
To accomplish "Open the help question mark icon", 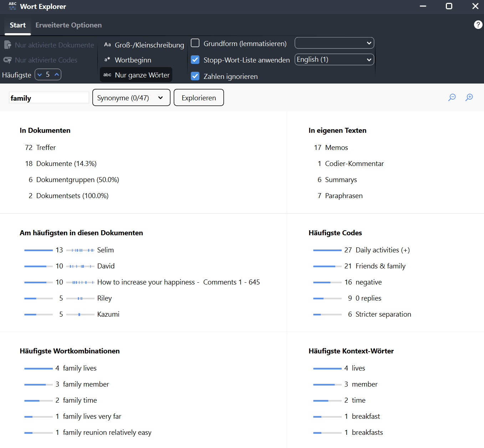I will point(478,25).
